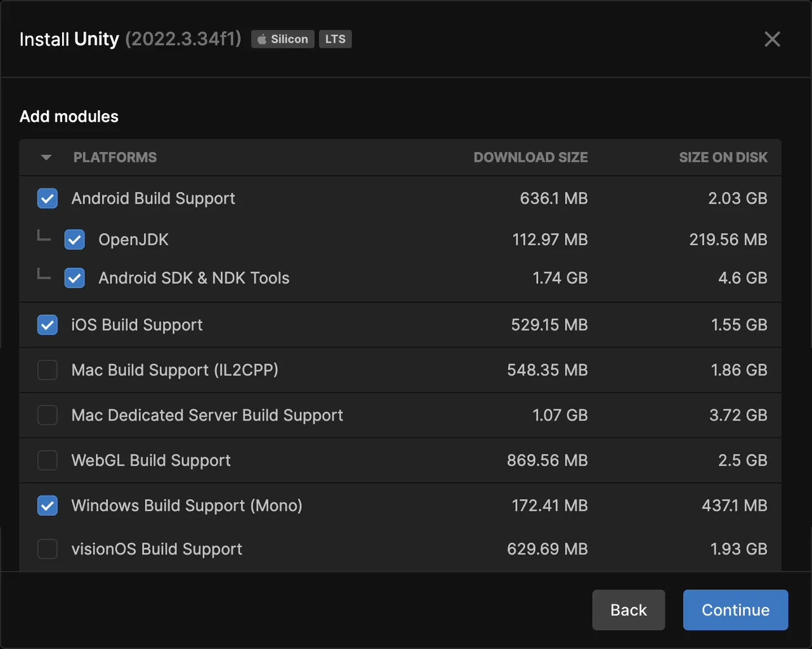The width and height of the screenshot is (812, 649).
Task: Click the PLATFORMS column header
Action: click(x=115, y=157)
